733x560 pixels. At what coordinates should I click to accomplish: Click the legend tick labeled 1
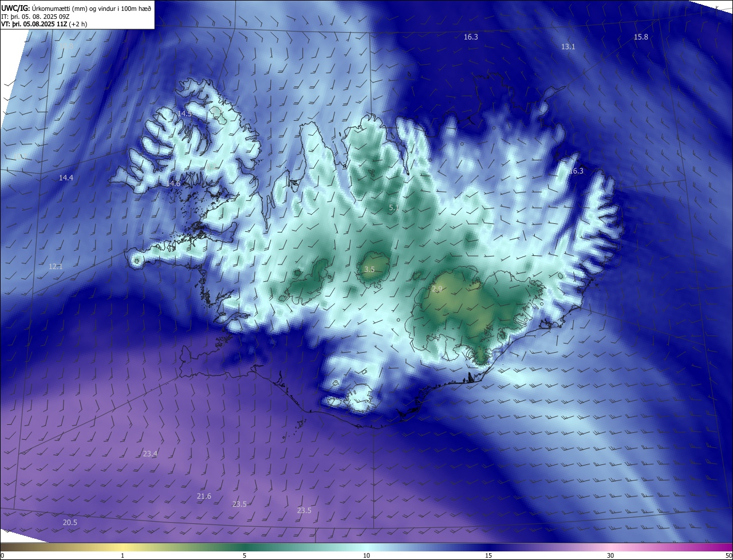(x=123, y=555)
